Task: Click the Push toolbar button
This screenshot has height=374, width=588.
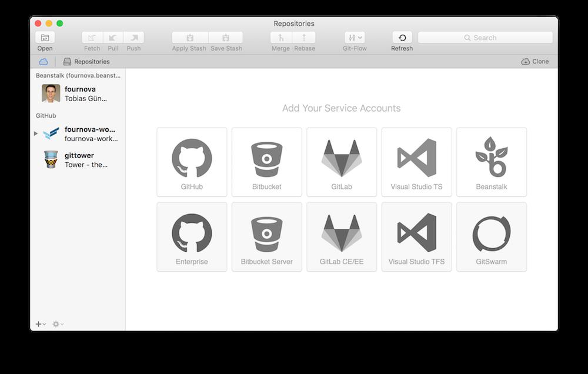Action: click(x=134, y=38)
